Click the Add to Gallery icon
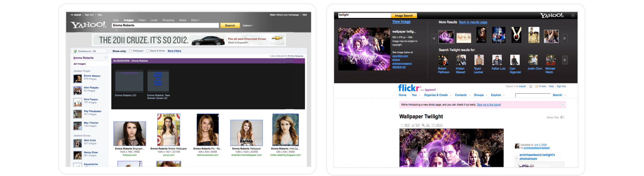 click(x=434, y=125)
